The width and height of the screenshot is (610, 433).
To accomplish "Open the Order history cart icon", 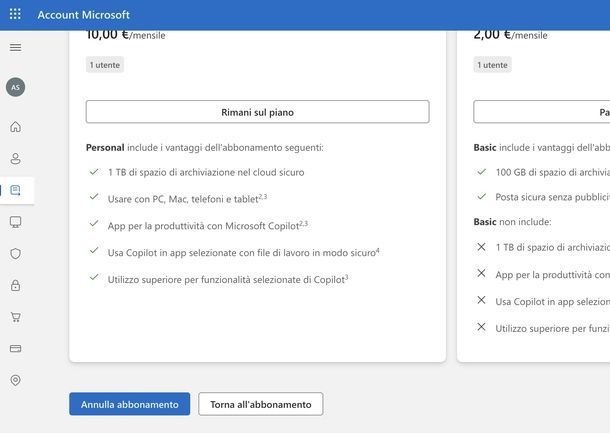I will 16,317.
